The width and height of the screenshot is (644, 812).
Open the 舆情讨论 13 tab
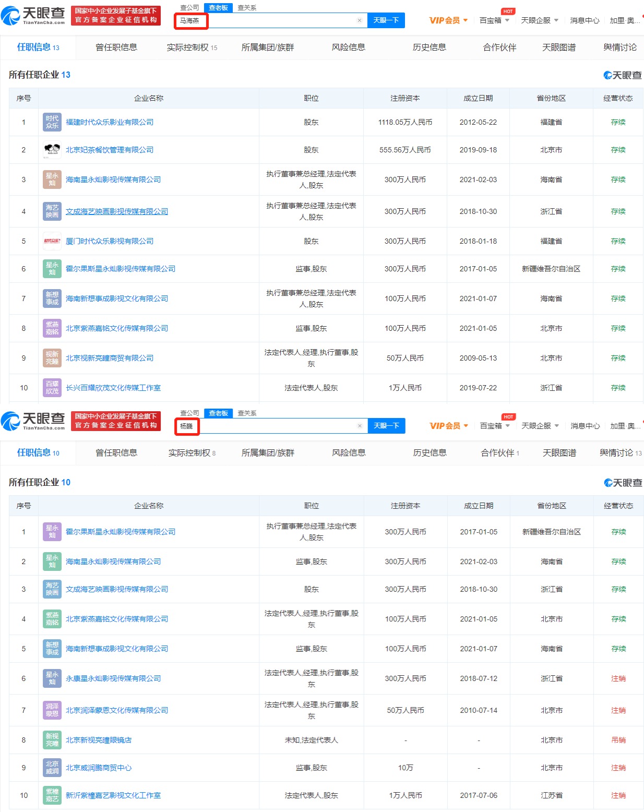pyautogui.click(x=621, y=453)
